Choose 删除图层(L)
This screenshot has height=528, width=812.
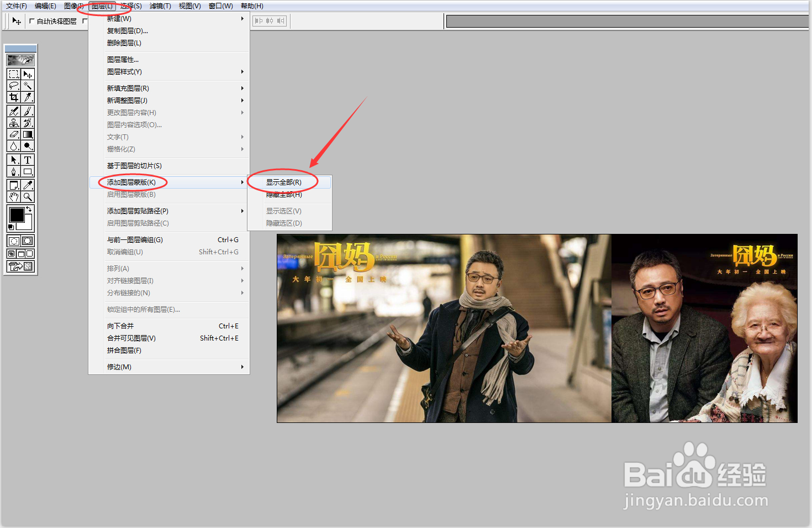pos(169,43)
